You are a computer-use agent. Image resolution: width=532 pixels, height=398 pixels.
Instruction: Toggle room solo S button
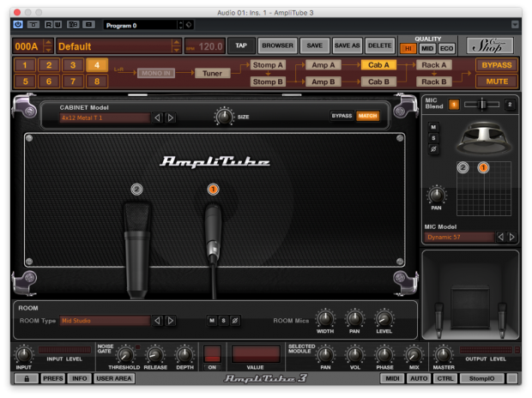point(223,320)
